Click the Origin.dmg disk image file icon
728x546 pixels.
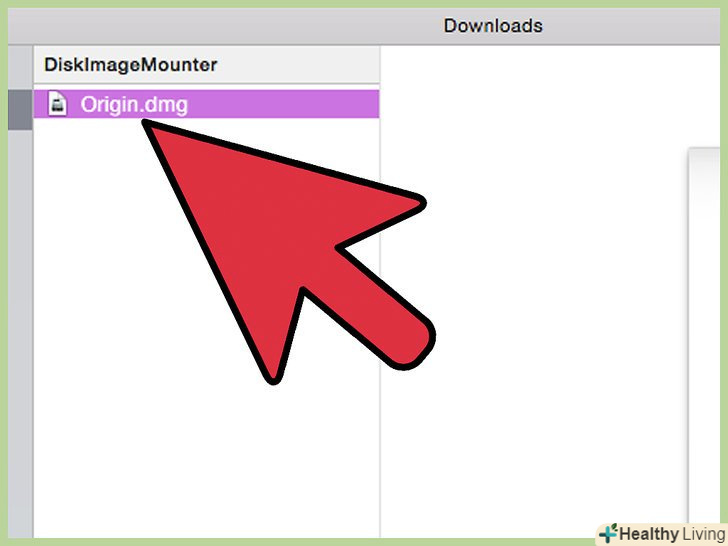pos(58,104)
